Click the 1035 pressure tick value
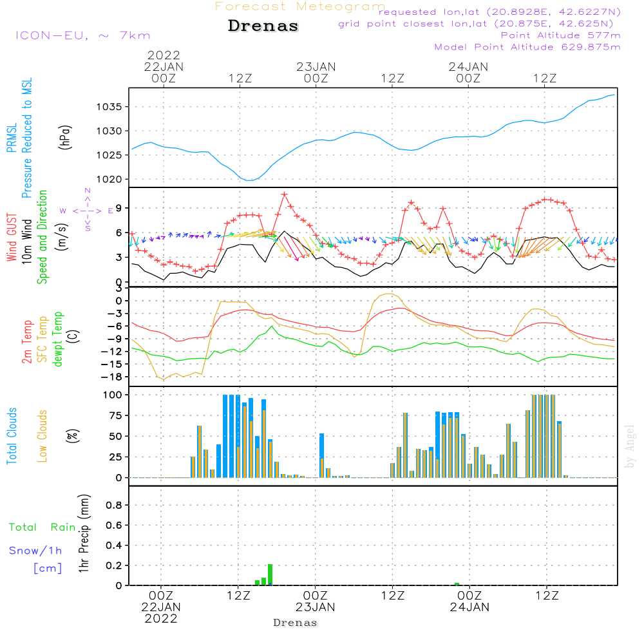644x644 pixels. 109,107
